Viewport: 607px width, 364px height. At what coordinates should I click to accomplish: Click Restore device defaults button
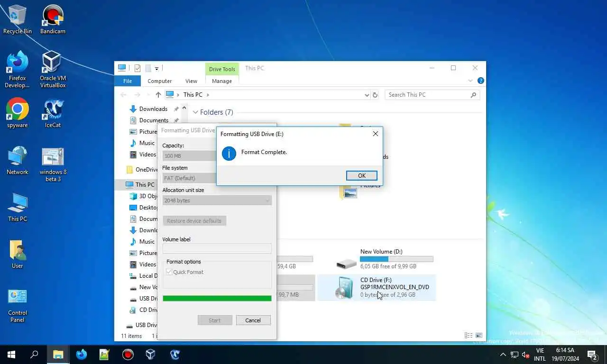(x=194, y=221)
